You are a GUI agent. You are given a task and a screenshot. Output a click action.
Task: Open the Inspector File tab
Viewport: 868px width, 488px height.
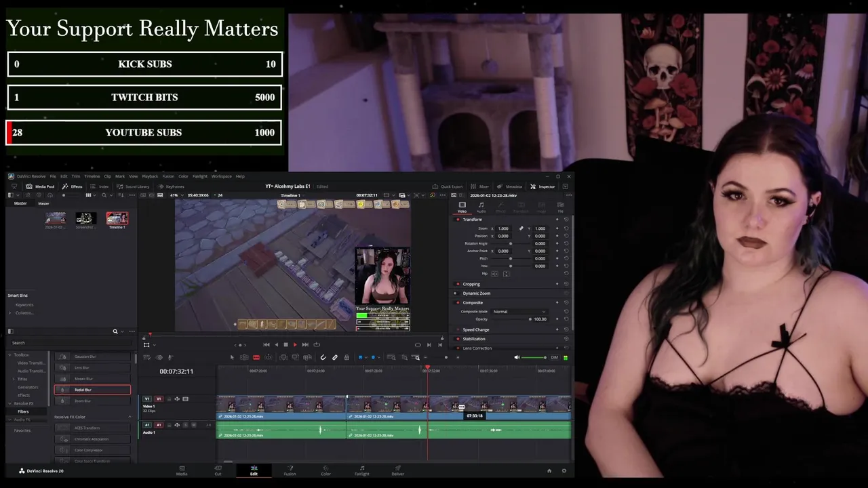[560, 207]
